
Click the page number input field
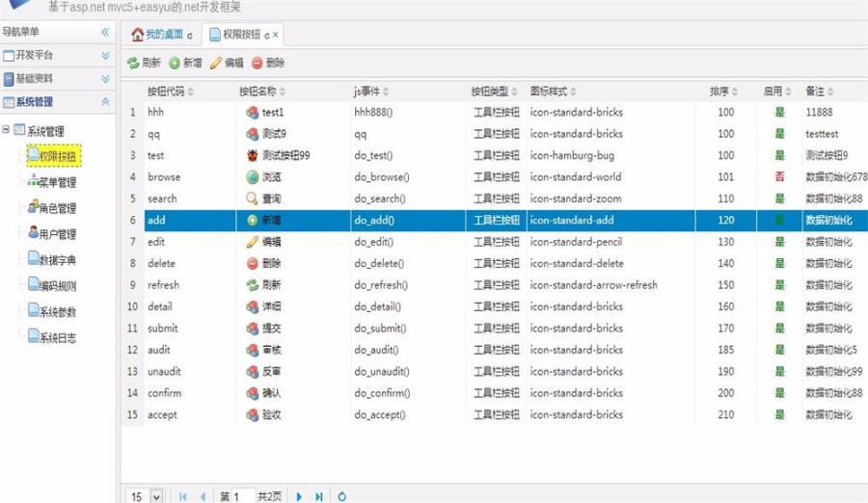[x=243, y=496]
